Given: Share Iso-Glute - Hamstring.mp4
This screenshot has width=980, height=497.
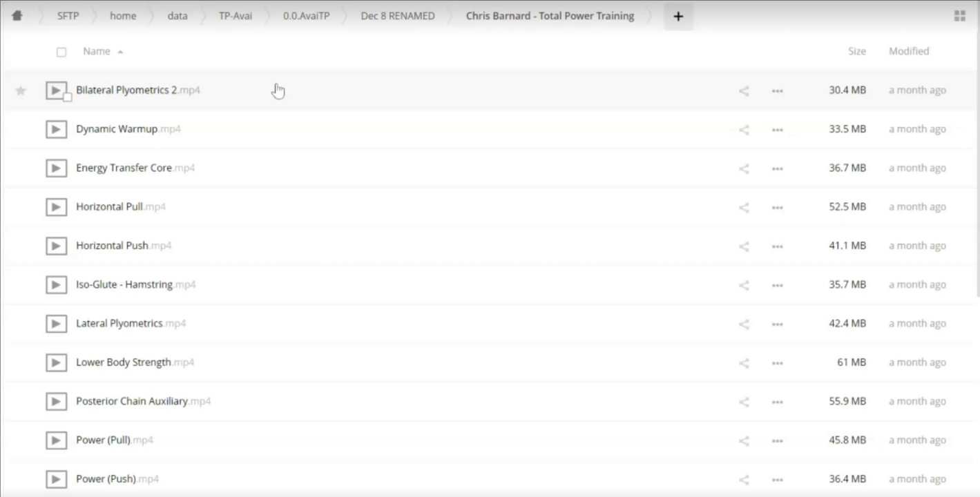Looking at the screenshot, I should 744,284.
